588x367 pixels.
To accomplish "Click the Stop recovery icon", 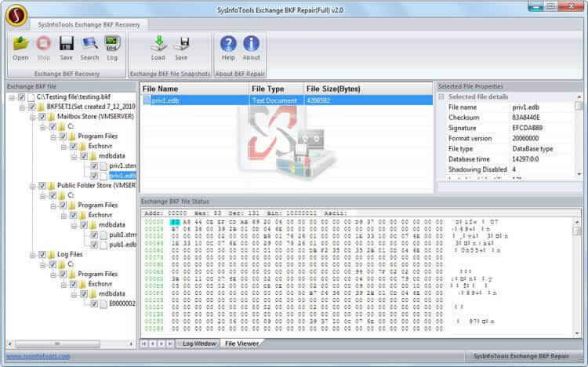I will [x=43, y=48].
